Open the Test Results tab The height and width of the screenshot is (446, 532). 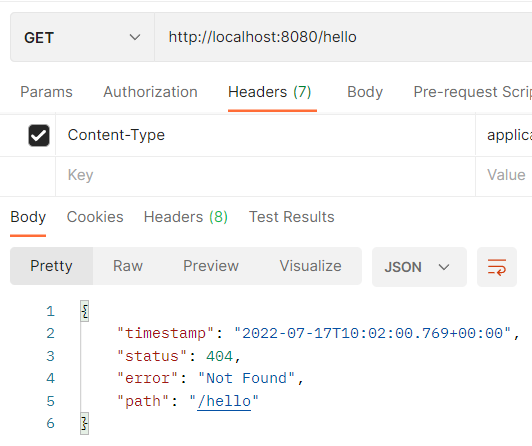click(x=292, y=217)
